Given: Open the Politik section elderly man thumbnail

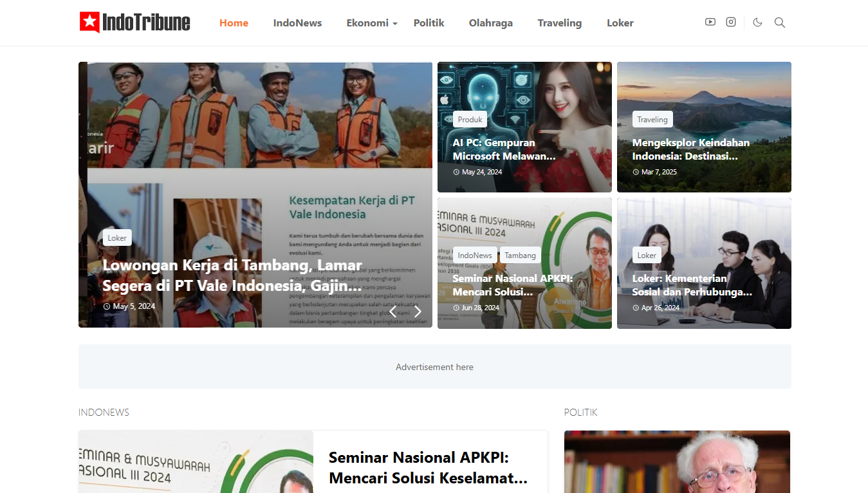Looking at the screenshot, I should coord(677,461).
